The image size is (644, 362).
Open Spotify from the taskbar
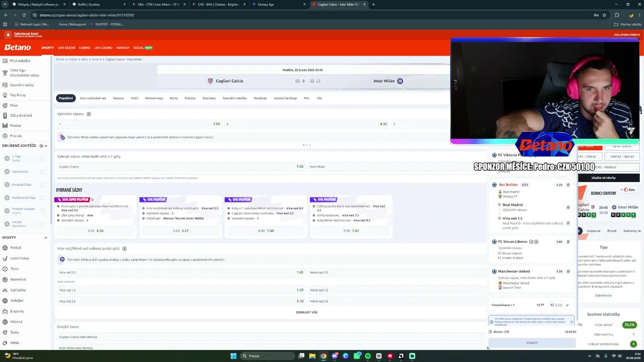pos(368,356)
